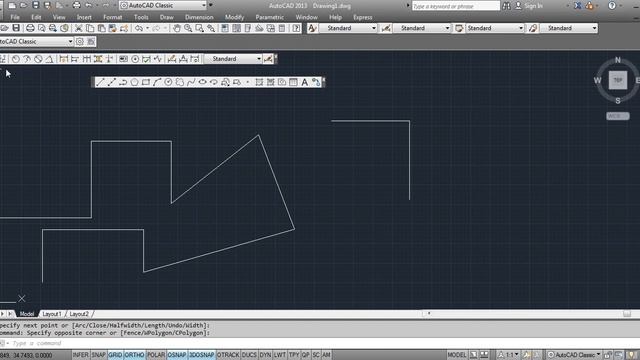
Task: Click the Zoom Realtime icon
Action: [x=188, y=28]
